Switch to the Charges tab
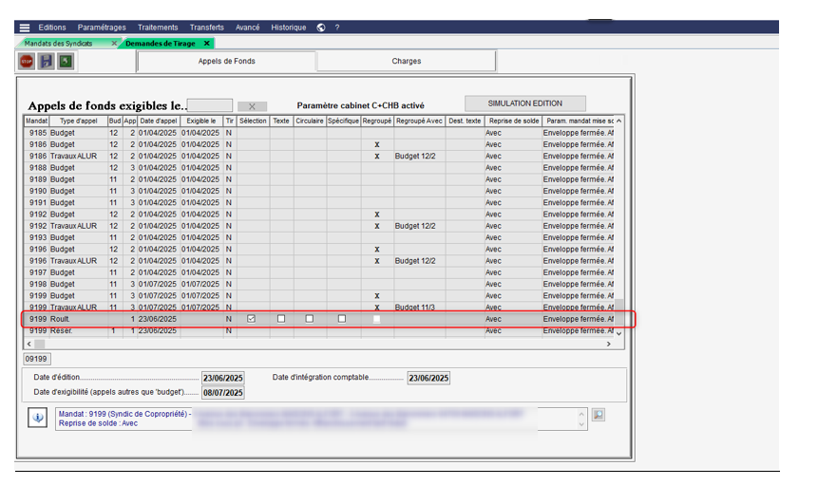Screen dimensions: 818x504 point(407,62)
